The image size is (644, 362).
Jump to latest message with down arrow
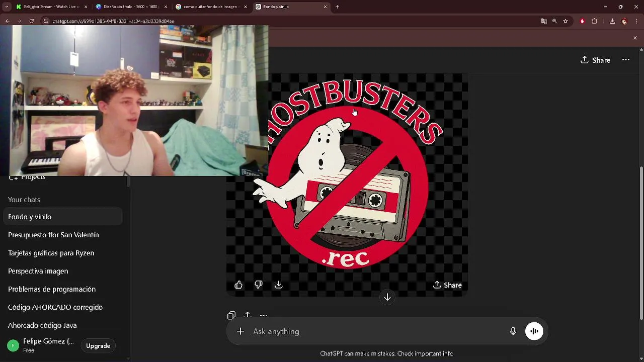click(387, 297)
